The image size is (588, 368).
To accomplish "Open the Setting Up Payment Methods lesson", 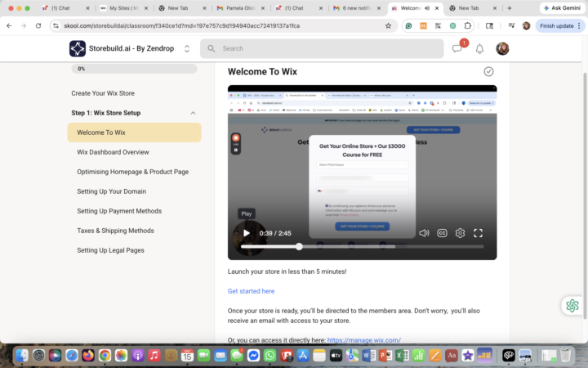I will (119, 211).
